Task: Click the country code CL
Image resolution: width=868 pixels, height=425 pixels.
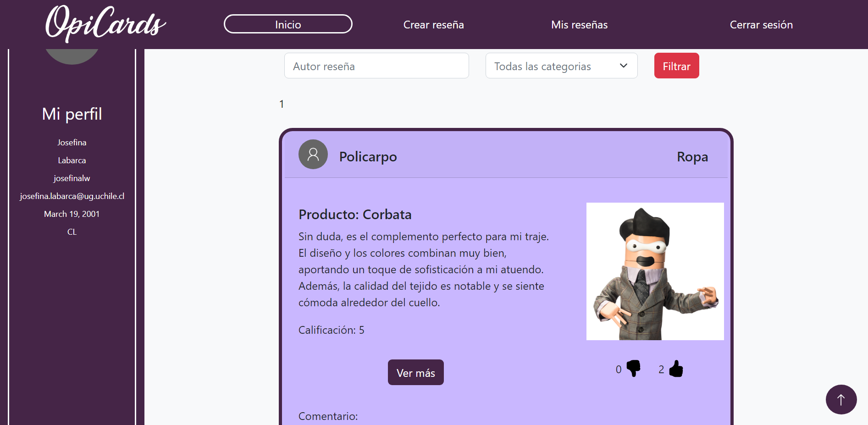Action: click(x=72, y=232)
